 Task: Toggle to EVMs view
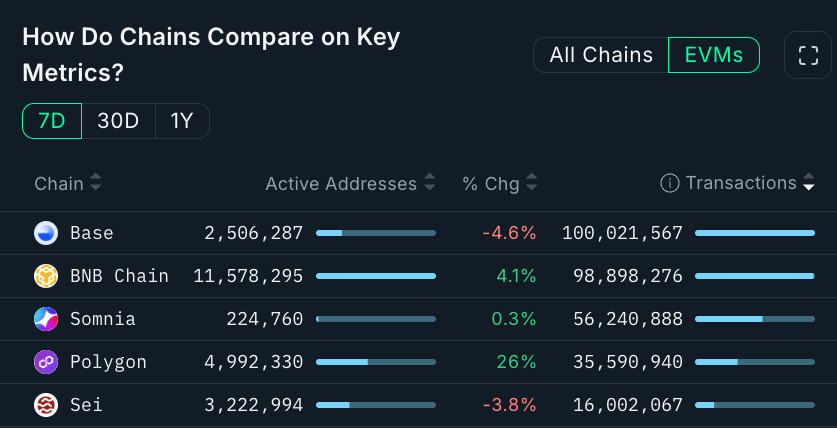coord(713,55)
